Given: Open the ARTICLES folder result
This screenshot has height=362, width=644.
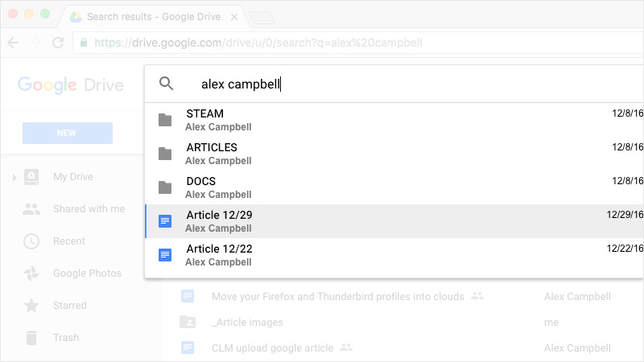Looking at the screenshot, I should (394, 154).
